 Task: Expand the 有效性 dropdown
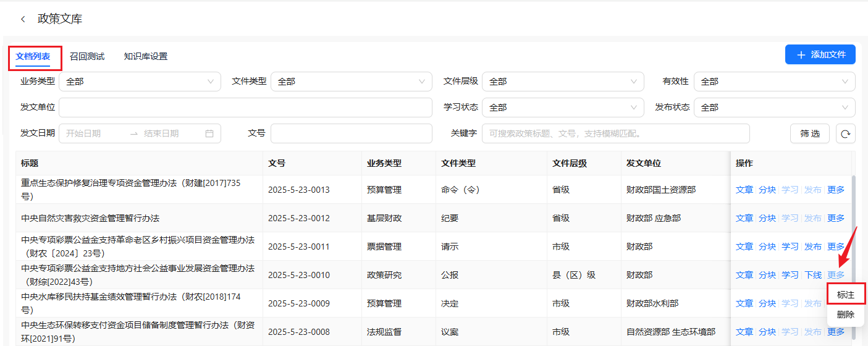tap(774, 82)
